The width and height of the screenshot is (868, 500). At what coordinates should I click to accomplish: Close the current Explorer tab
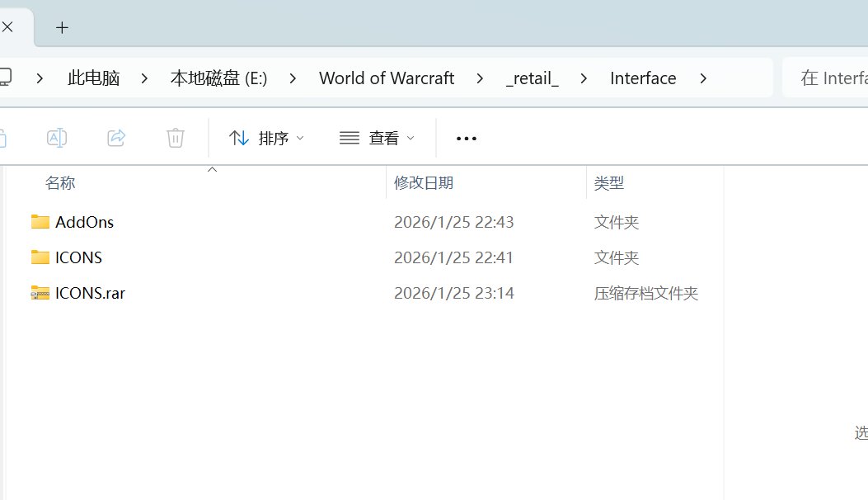coord(7,26)
